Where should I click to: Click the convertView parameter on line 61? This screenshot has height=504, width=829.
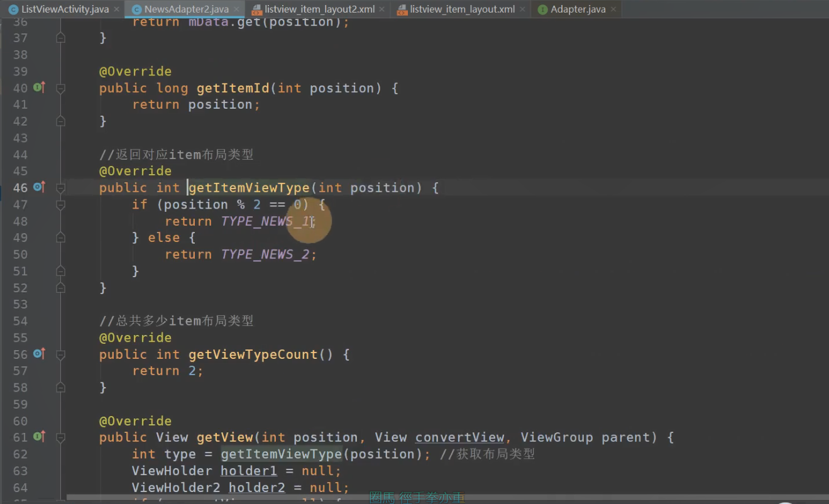pos(459,437)
